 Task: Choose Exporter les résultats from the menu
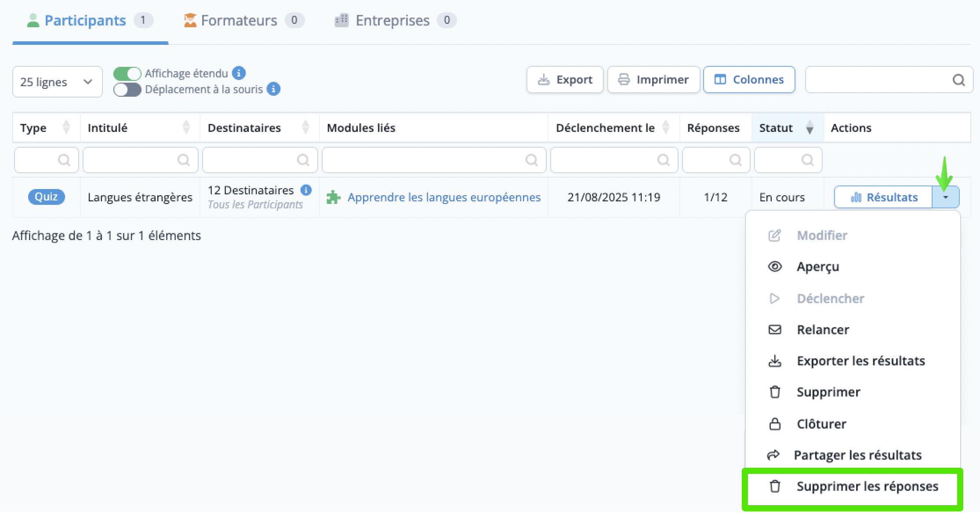click(860, 361)
